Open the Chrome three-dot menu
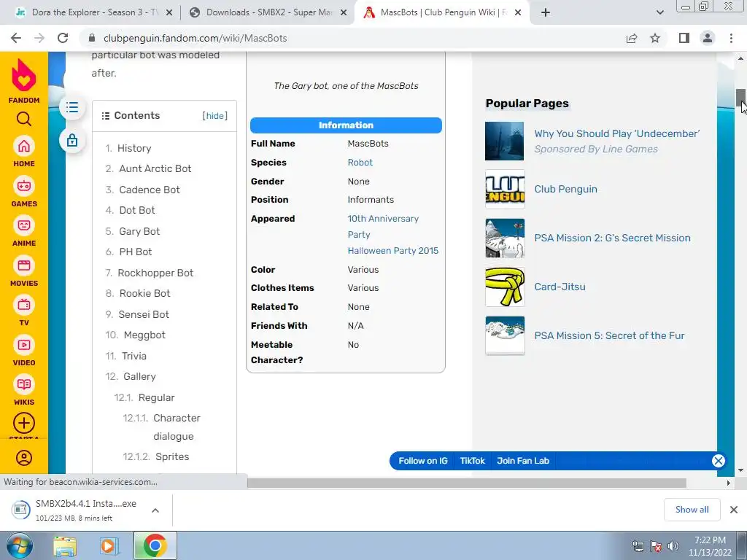 731,38
